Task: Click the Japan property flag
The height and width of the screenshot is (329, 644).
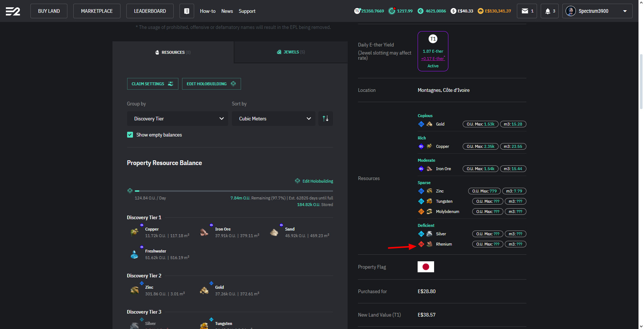Action: pyautogui.click(x=426, y=267)
